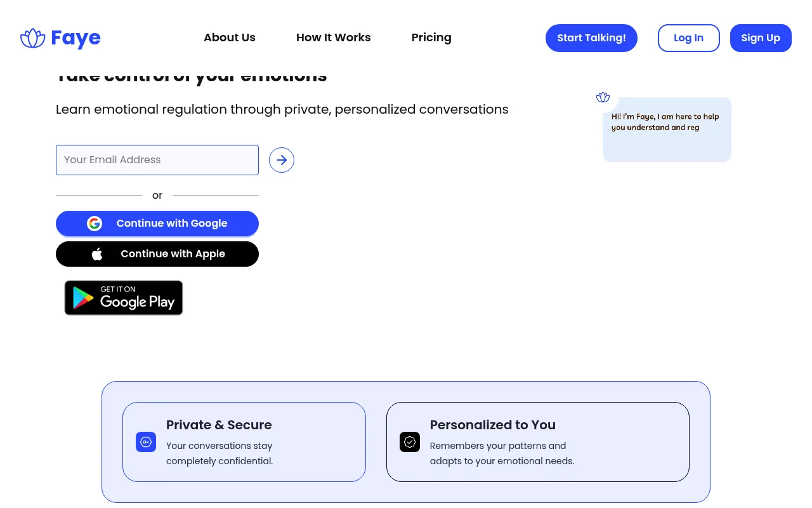Select the Private & Secure card
Viewport: 812px width, 508px height.
point(244,442)
